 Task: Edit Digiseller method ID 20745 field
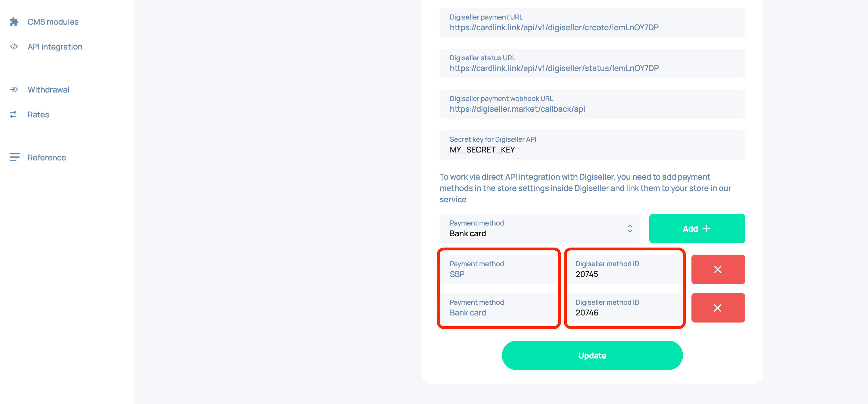(x=624, y=269)
